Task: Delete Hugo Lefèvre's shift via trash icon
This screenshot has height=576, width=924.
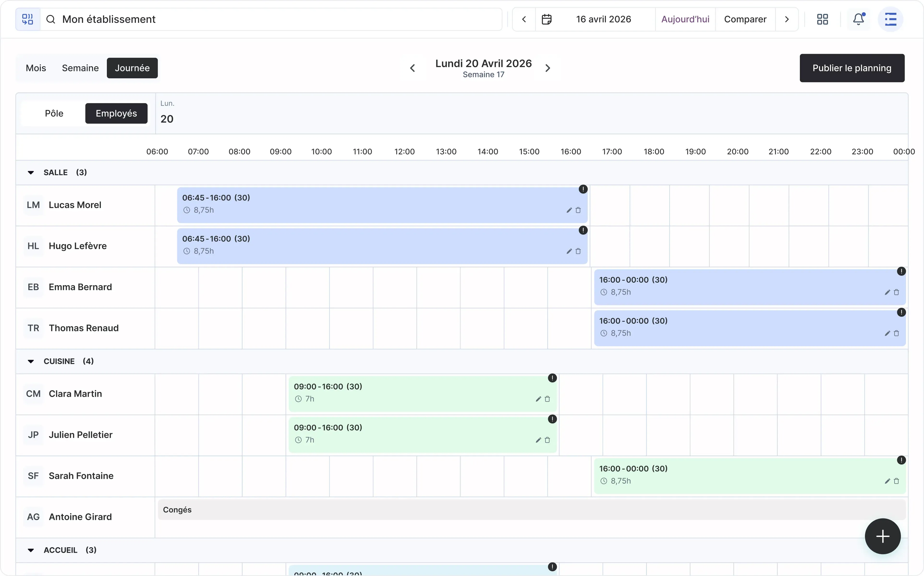Action: [578, 252]
